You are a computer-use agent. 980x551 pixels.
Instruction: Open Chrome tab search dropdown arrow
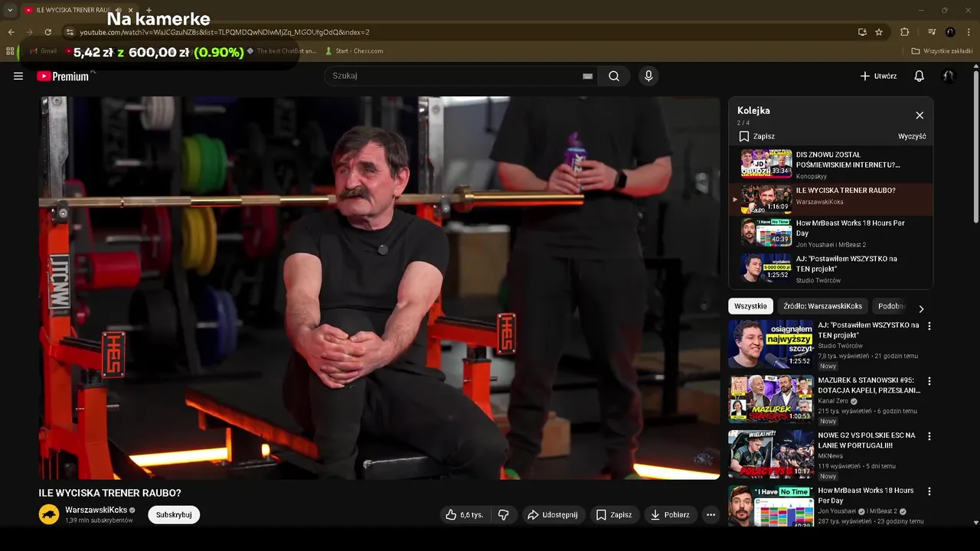point(10,10)
